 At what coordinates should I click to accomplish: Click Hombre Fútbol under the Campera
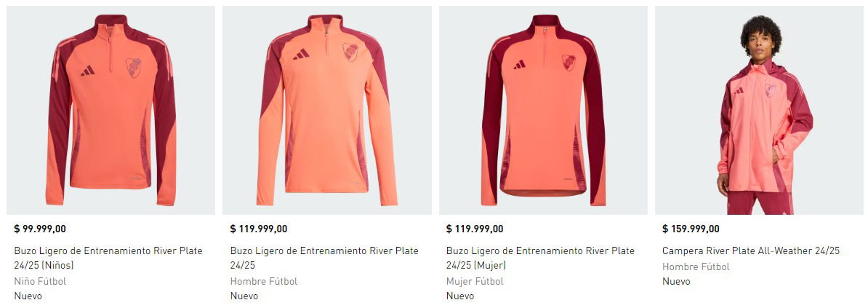coord(696,266)
